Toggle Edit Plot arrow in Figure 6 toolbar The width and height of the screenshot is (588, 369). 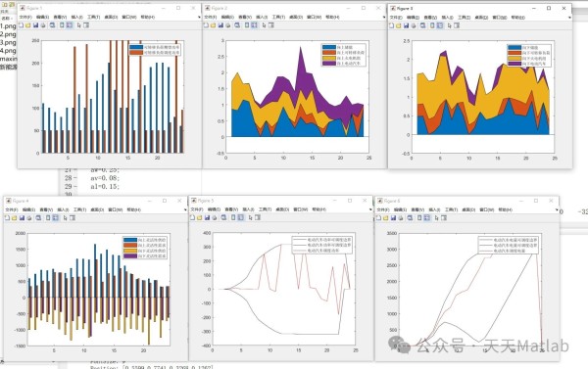tap(436, 218)
